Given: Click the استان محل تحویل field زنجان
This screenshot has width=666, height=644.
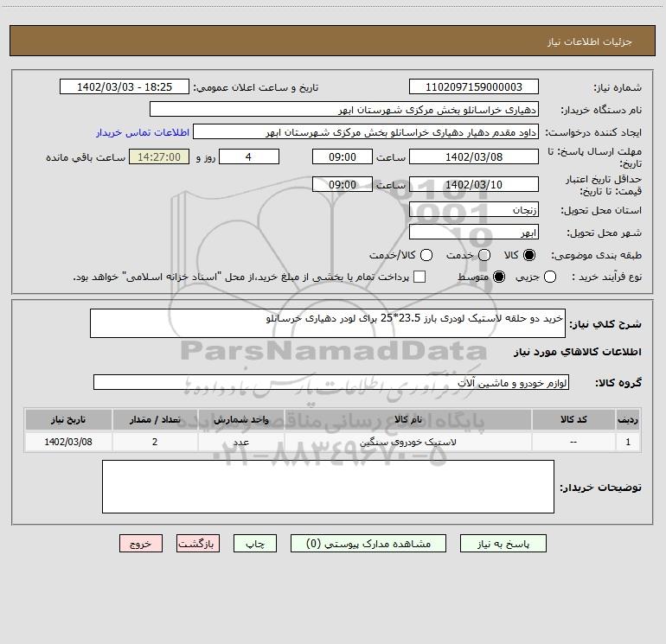Looking at the screenshot, I should (x=474, y=210).
